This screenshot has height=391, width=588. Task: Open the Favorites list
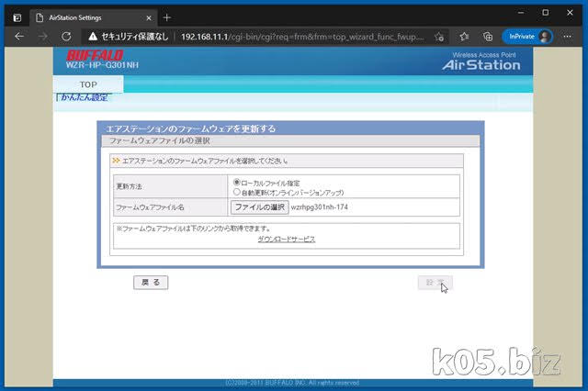(464, 37)
